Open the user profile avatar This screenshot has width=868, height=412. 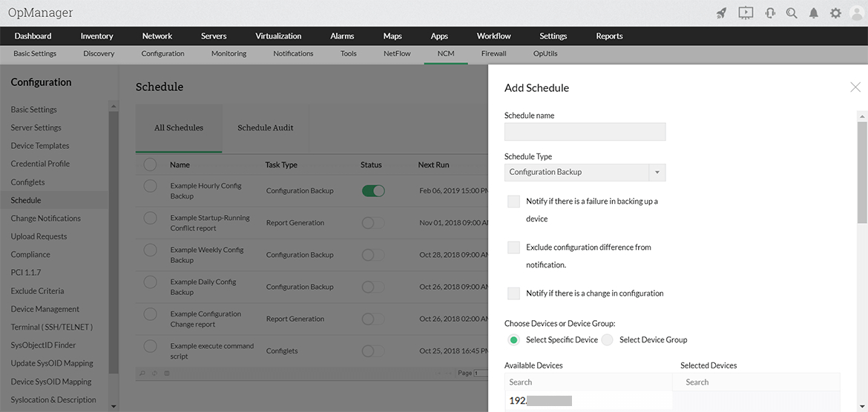[856, 13]
